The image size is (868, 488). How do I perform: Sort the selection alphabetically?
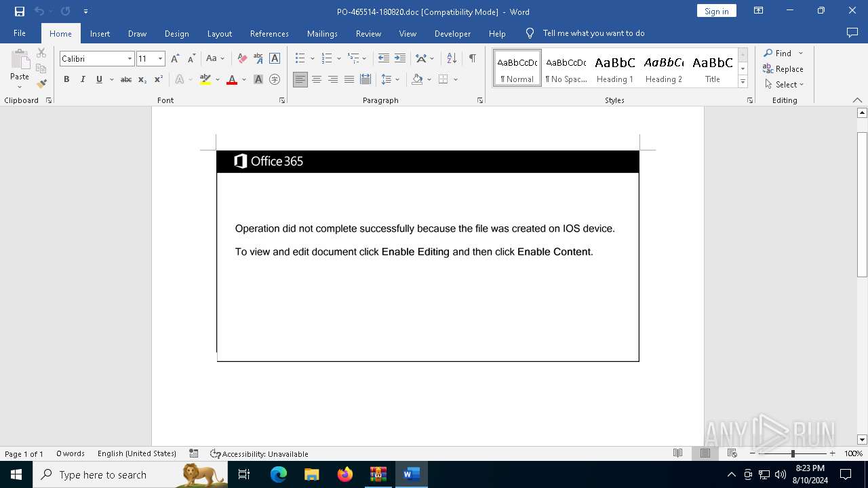coord(452,58)
